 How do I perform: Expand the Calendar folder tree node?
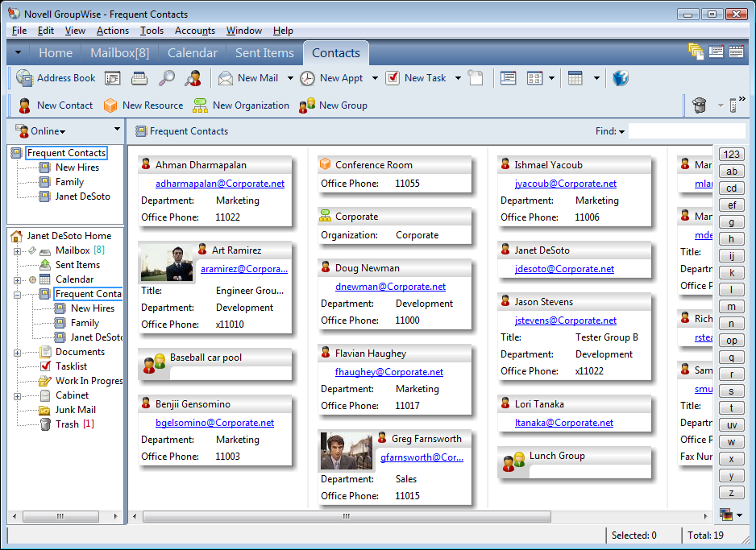point(18,280)
